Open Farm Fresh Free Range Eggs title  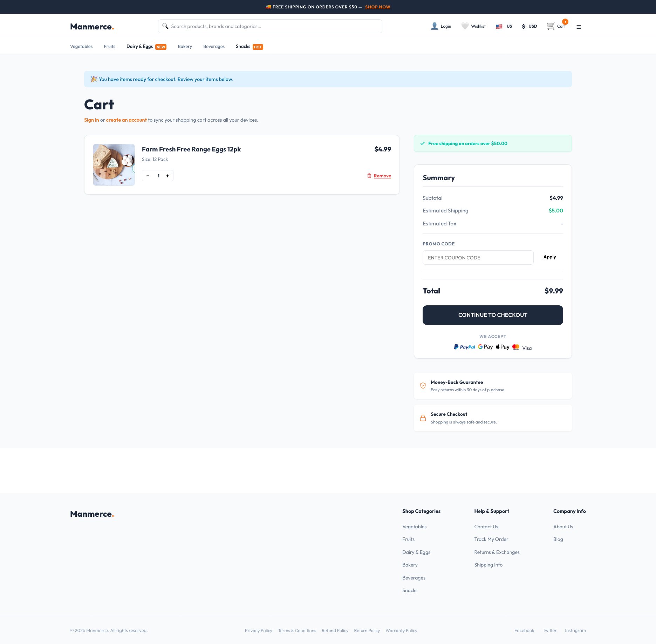191,149
